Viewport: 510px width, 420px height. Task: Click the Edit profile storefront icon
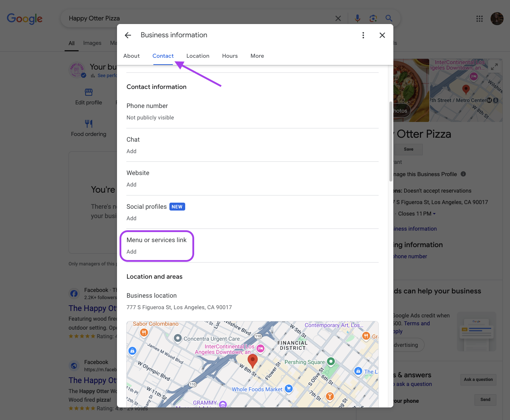click(89, 92)
